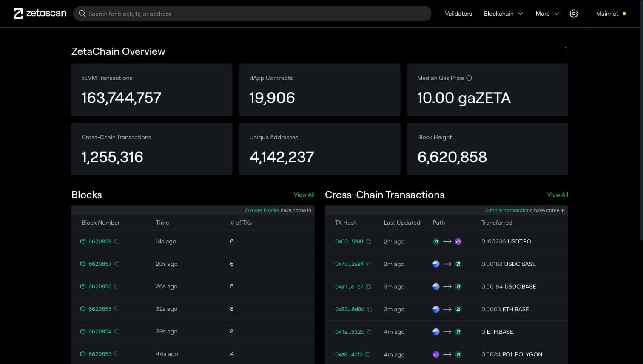The height and width of the screenshot is (364, 643).
Task: View all cross-chain transactions
Action: click(558, 195)
